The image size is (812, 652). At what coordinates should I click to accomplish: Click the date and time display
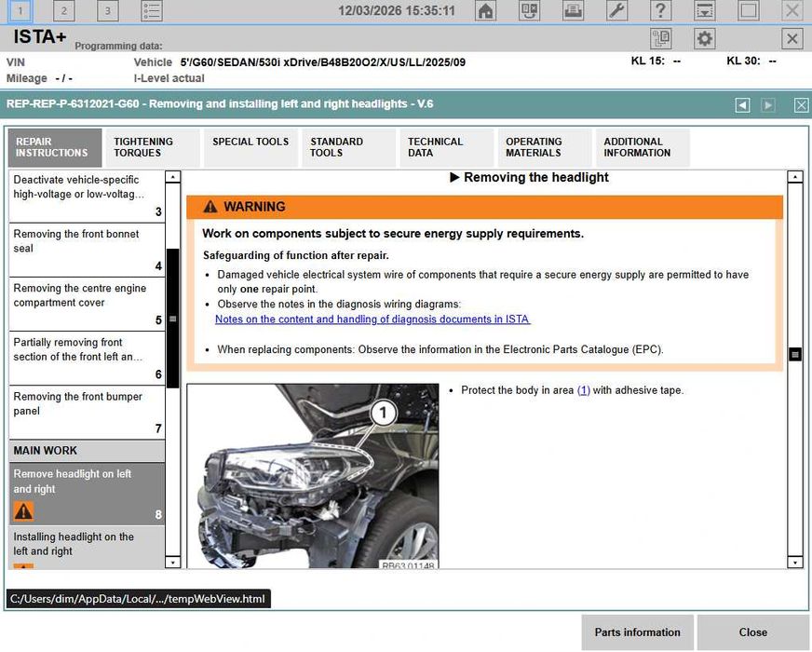coord(397,11)
